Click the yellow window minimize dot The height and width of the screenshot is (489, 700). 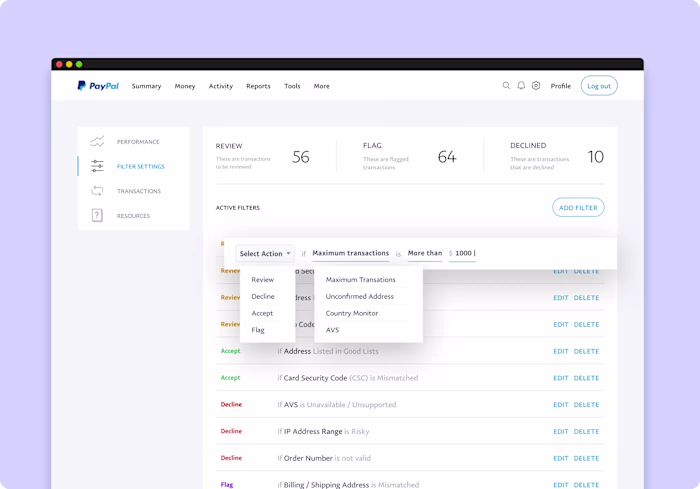click(69, 64)
